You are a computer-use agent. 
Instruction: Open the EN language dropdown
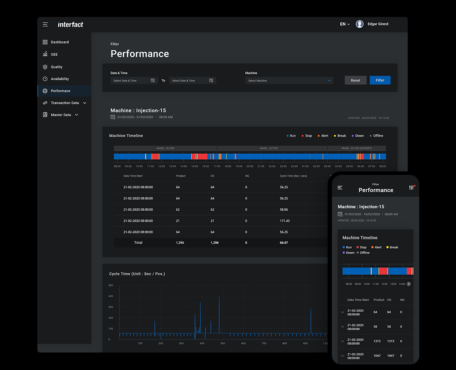click(345, 24)
